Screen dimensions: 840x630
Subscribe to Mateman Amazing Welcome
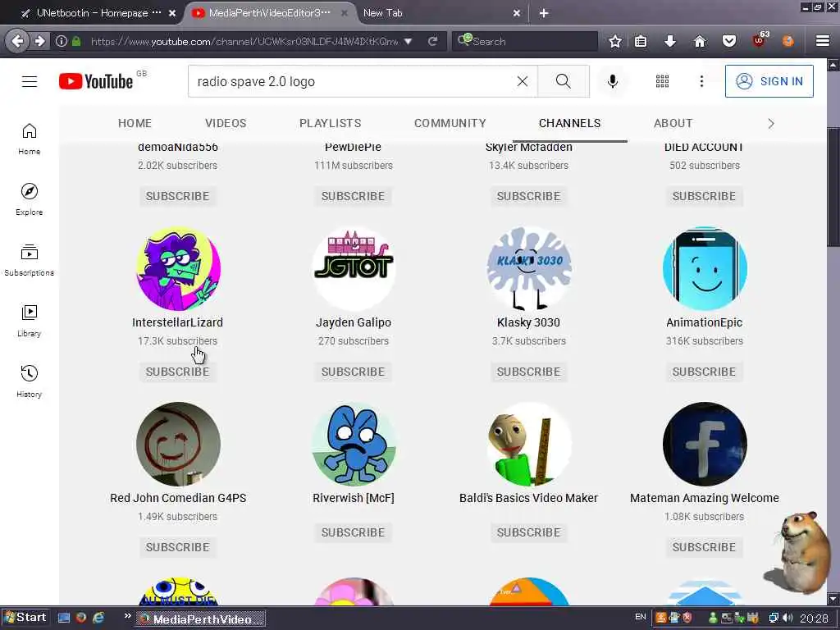point(704,547)
